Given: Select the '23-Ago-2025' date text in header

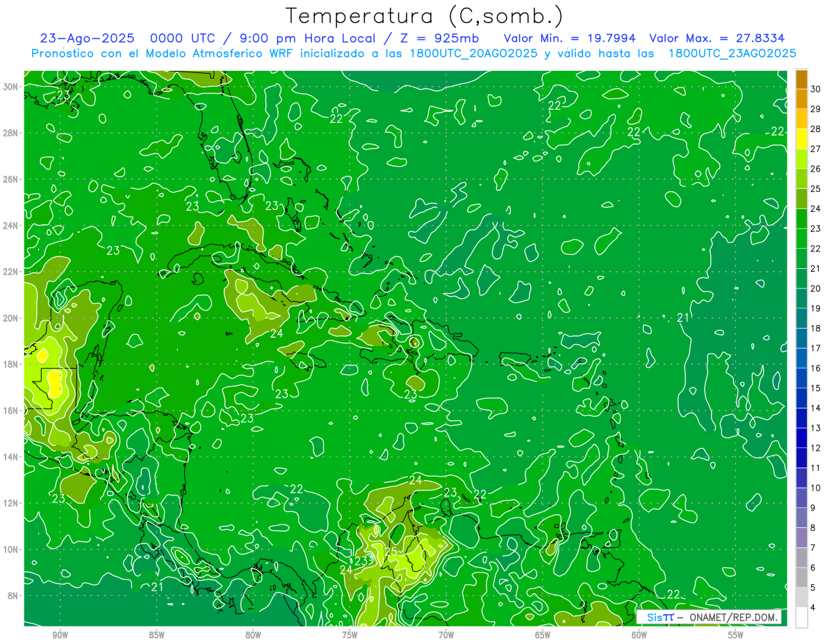Looking at the screenshot, I should tap(87, 38).
